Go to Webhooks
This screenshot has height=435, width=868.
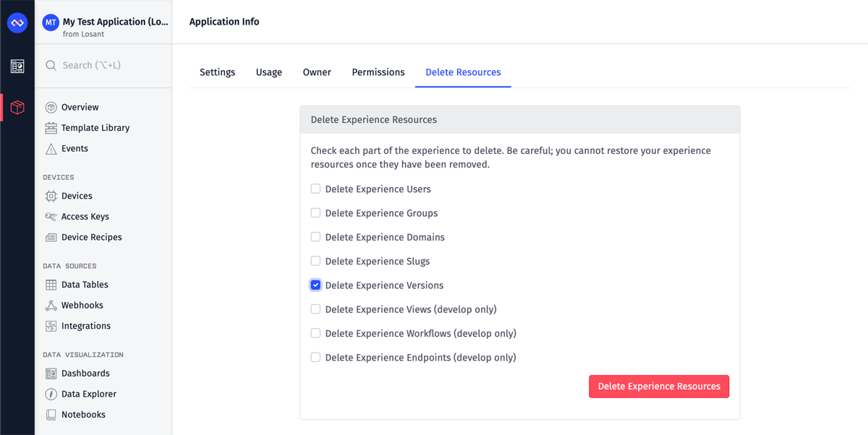coord(82,306)
